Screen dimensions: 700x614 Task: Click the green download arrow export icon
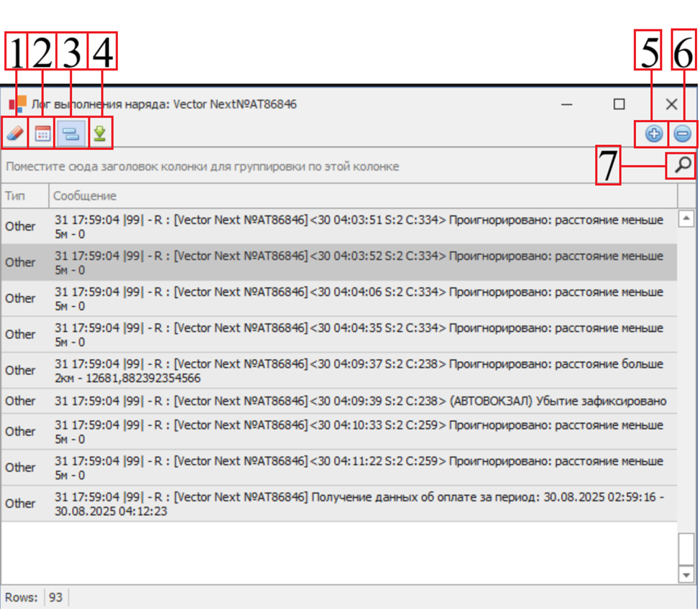[100, 134]
